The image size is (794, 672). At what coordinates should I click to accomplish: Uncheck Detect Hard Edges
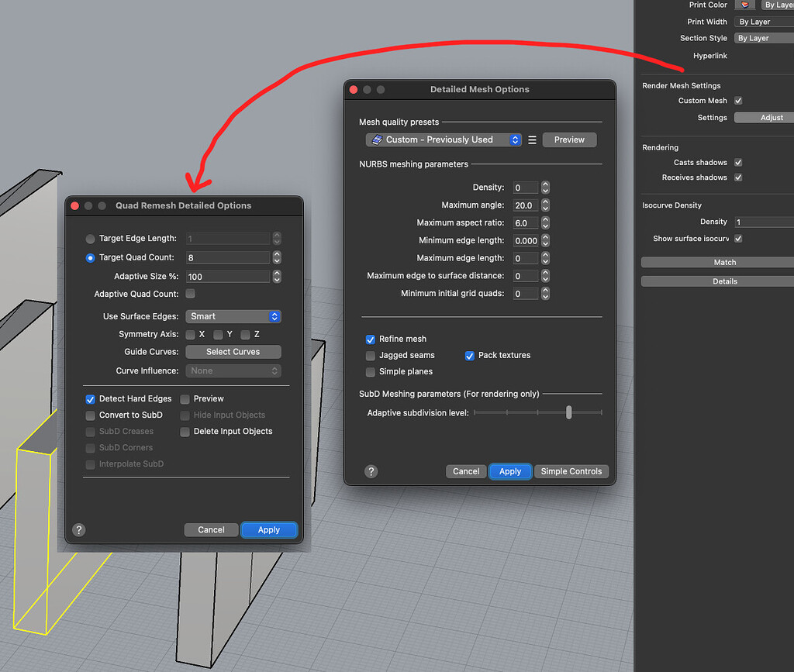(90, 398)
